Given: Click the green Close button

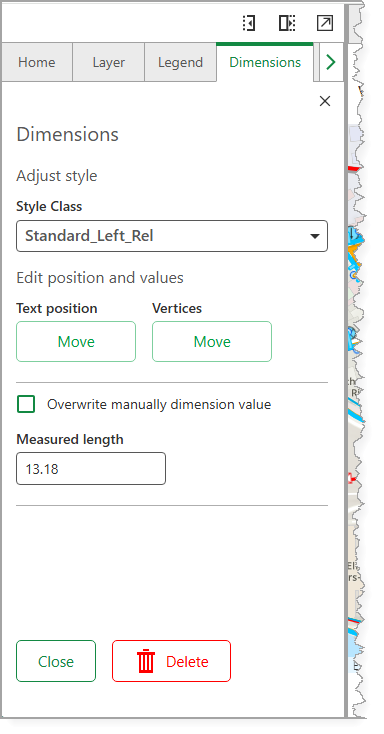Looking at the screenshot, I should (56, 661).
